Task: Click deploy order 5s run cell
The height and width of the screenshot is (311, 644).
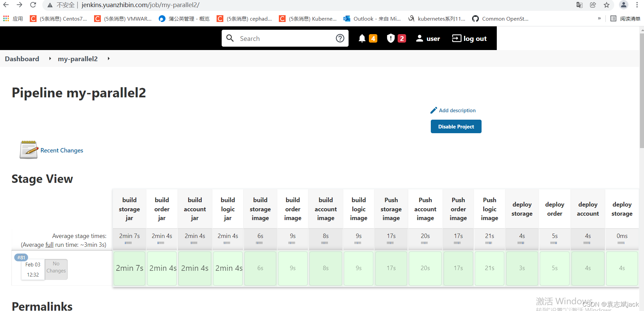Action: pyautogui.click(x=555, y=268)
